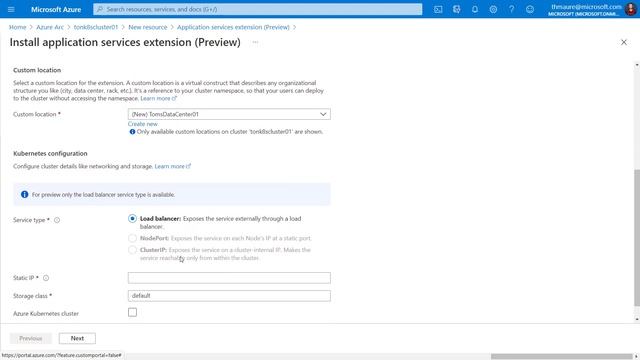640x360 pixels.
Task: Click the Previous button
Action: coord(31,338)
